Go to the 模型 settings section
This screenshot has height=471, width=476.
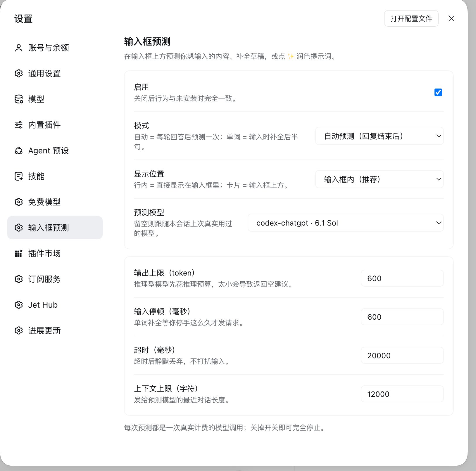(55, 99)
